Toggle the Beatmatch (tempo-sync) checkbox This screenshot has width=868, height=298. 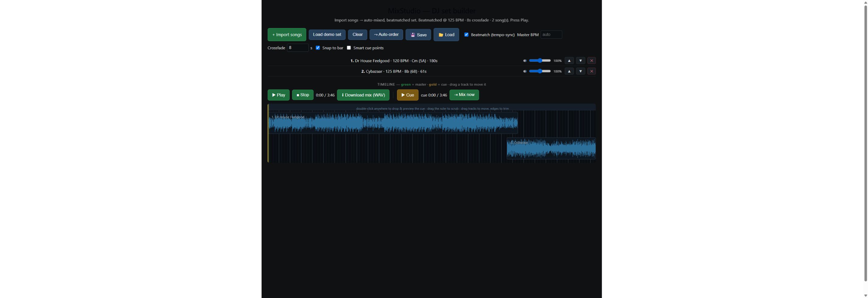(466, 34)
